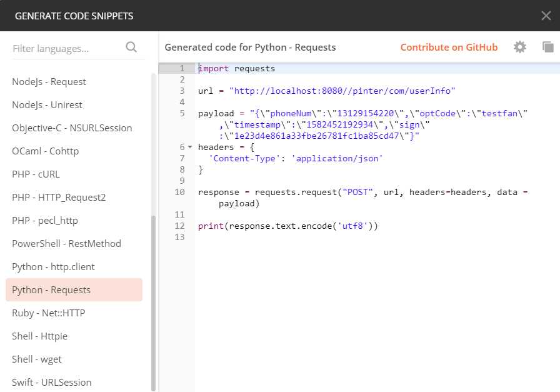Click the 'headers = {' line

coord(226,147)
